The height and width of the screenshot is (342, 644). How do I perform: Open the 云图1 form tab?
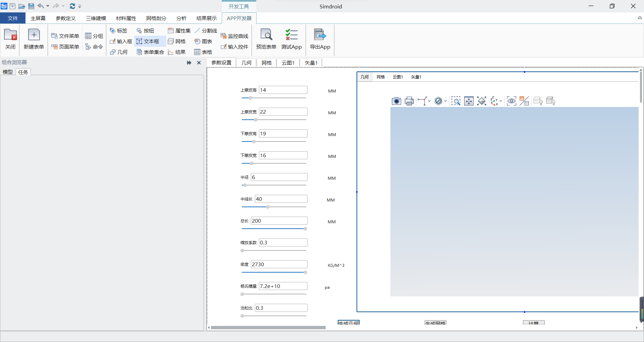pos(288,63)
